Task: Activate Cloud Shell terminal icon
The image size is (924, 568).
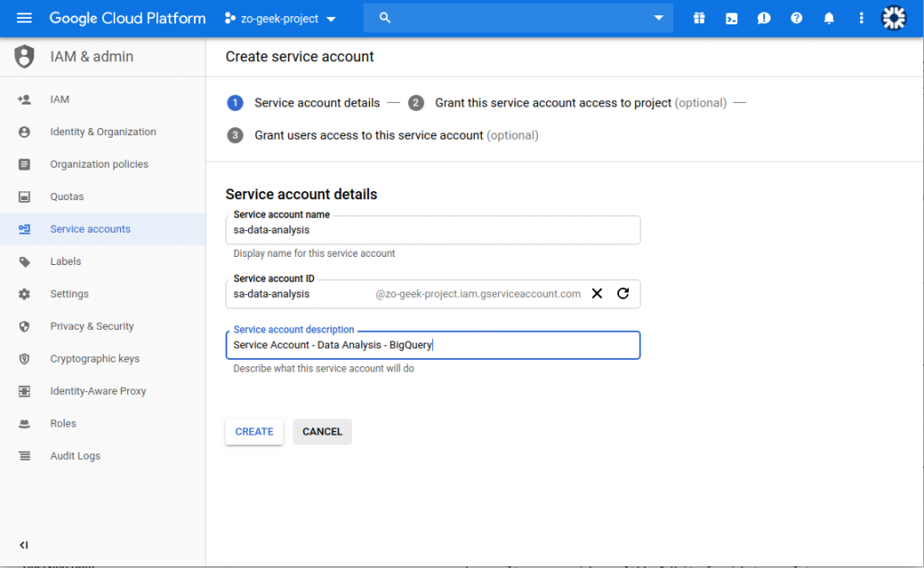Action: pyautogui.click(x=731, y=18)
